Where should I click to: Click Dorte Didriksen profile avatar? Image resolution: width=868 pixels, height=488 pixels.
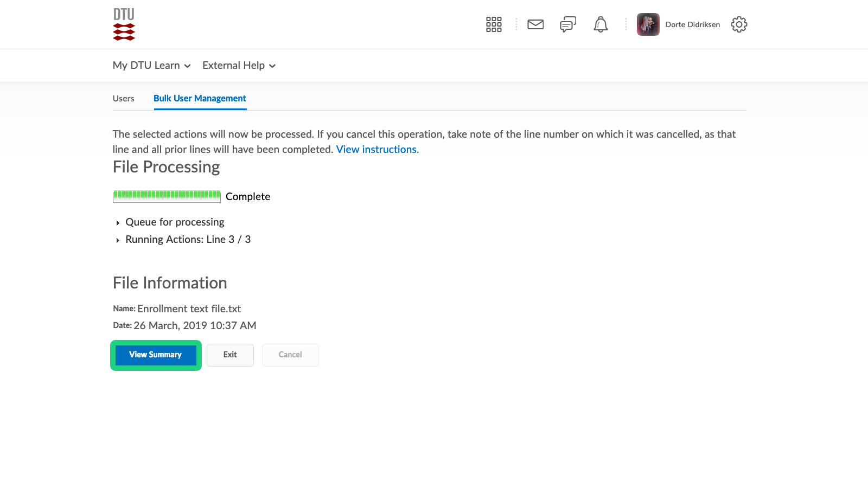648,24
